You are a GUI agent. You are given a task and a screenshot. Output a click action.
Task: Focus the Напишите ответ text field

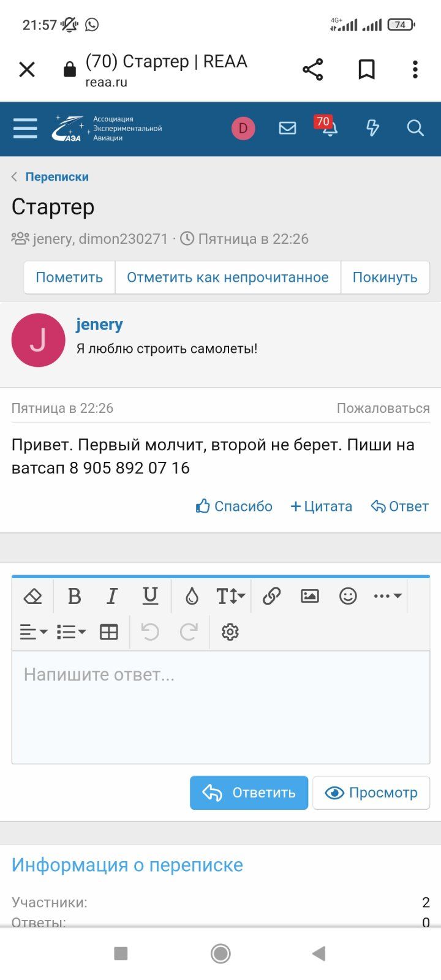[221, 707]
